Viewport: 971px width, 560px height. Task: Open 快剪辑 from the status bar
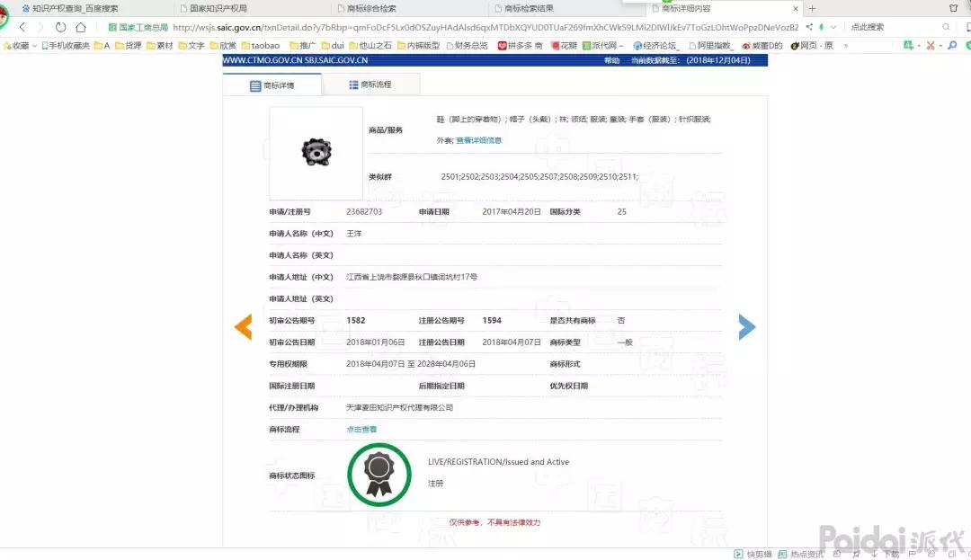pyautogui.click(x=753, y=555)
